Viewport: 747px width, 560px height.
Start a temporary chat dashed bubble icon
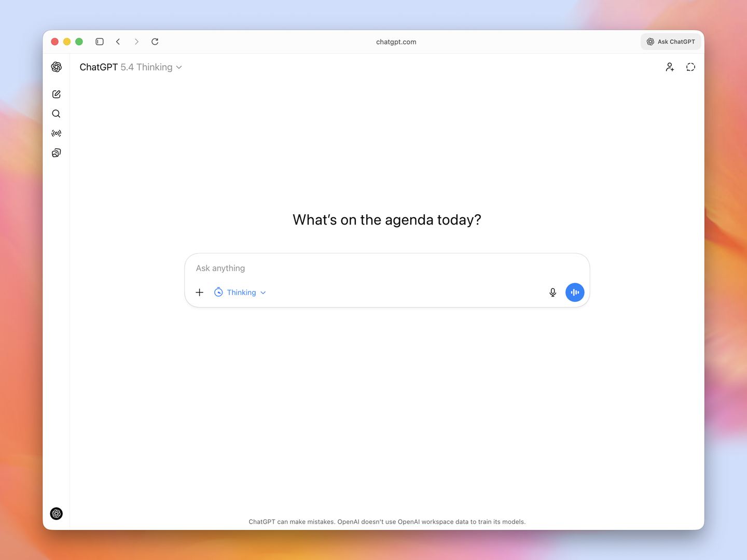click(x=690, y=67)
